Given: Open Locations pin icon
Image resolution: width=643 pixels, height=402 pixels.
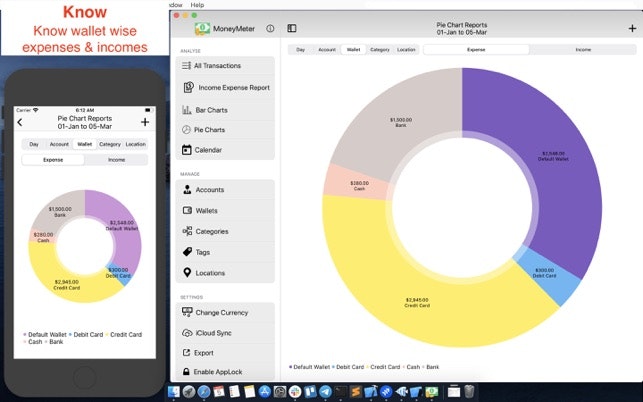Looking at the screenshot, I should 187,273.
